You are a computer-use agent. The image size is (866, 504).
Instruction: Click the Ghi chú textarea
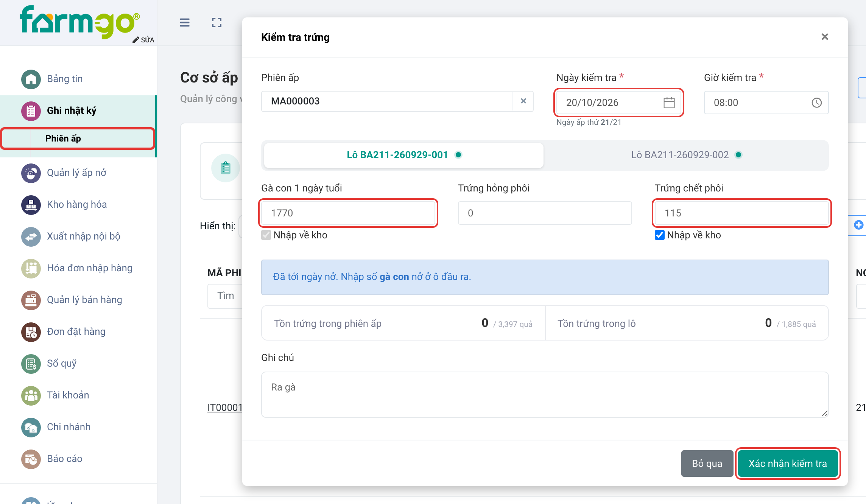pos(545,395)
